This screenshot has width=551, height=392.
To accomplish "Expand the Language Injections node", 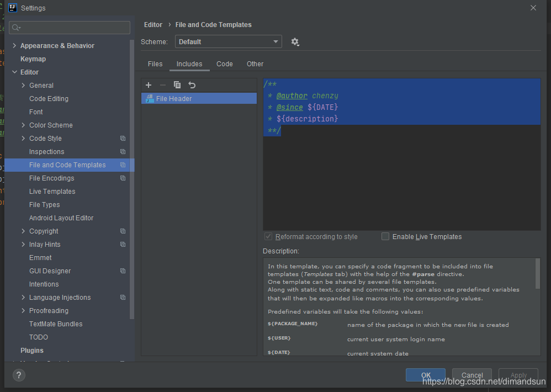I will click(x=23, y=298).
